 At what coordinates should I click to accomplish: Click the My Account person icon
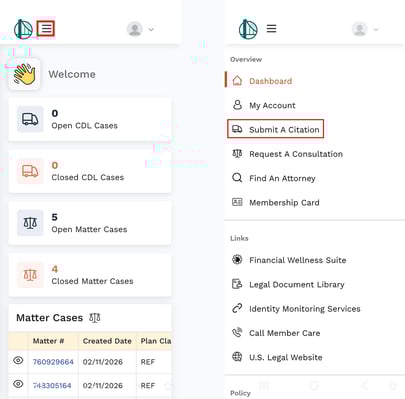pos(237,105)
